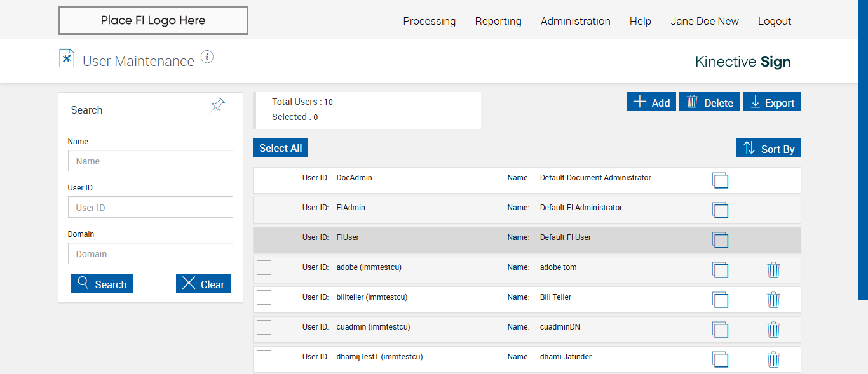Click into the User ID search field
The image size is (868, 374).
151,208
